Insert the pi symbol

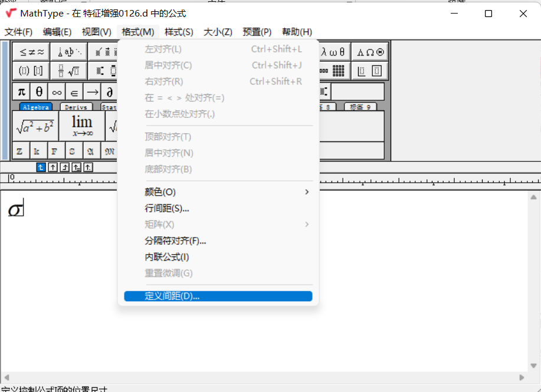(x=21, y=92)
